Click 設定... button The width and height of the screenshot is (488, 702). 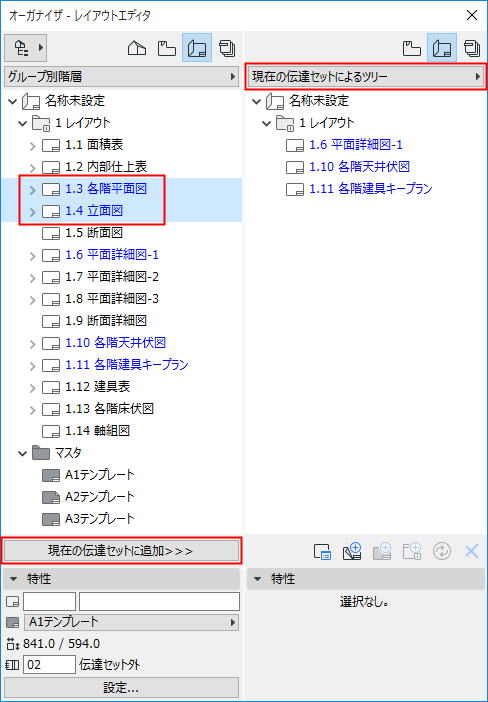tap(121, 687)
